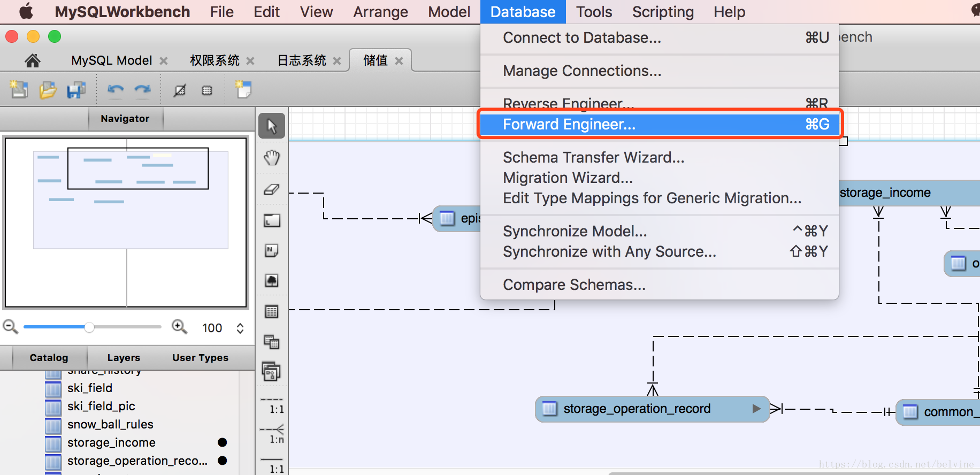Screen dimensions: 980x475
Task: Select the pointer selection tool
Action: [272, 126]
